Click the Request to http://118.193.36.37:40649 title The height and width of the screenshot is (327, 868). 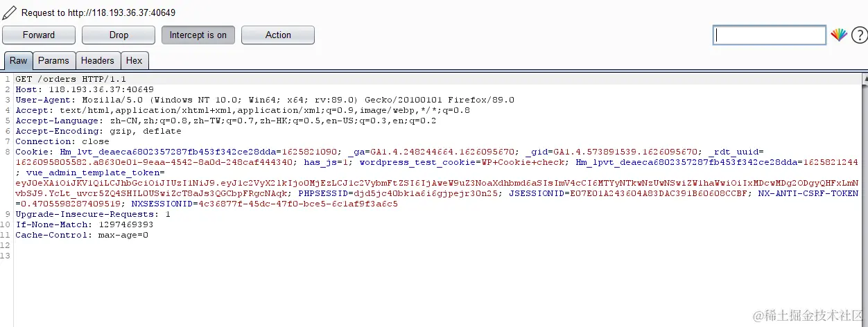pyautogui.click(x=98, y=12)
